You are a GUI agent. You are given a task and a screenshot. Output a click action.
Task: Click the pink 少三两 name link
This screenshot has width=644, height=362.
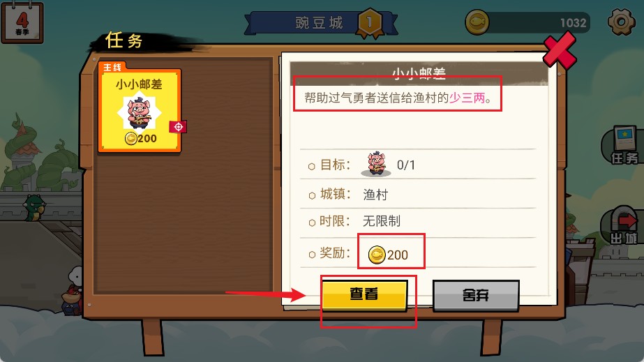point(467,98)
